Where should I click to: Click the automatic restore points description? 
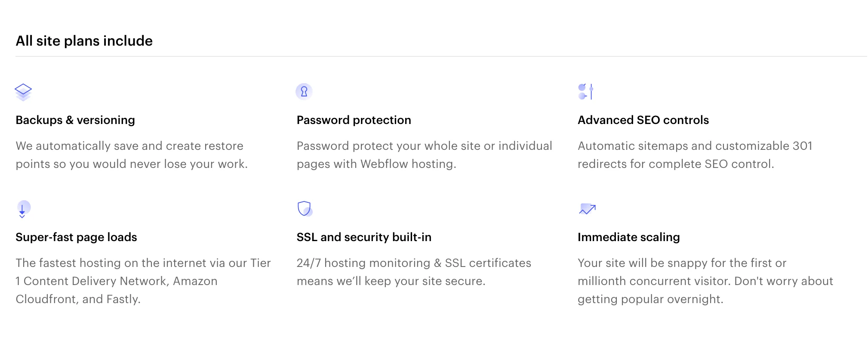132,155
